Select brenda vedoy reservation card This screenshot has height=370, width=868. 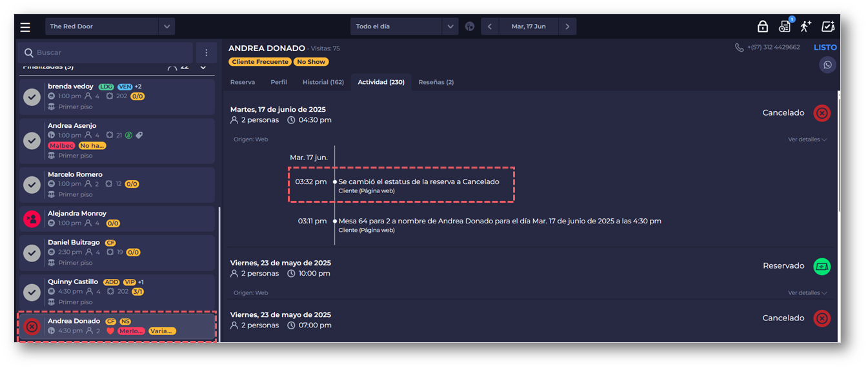pyautogui.click(x=117, y=96)
